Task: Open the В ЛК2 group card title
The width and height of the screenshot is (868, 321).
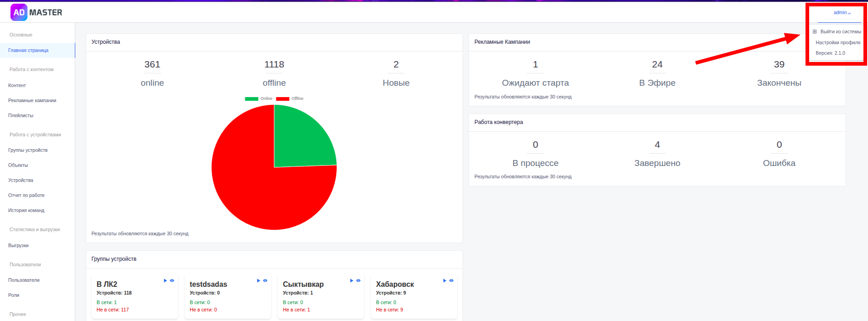Action: pos(107,284)
